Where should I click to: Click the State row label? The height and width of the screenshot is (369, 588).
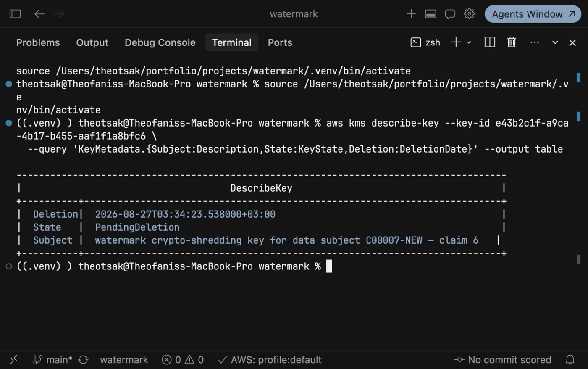[x=47, y=227]
